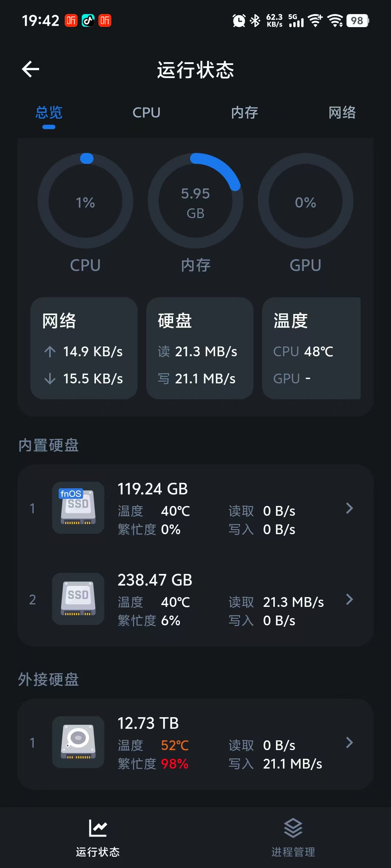Tap the fnOS SSD drive icon

tap(78, 508)
